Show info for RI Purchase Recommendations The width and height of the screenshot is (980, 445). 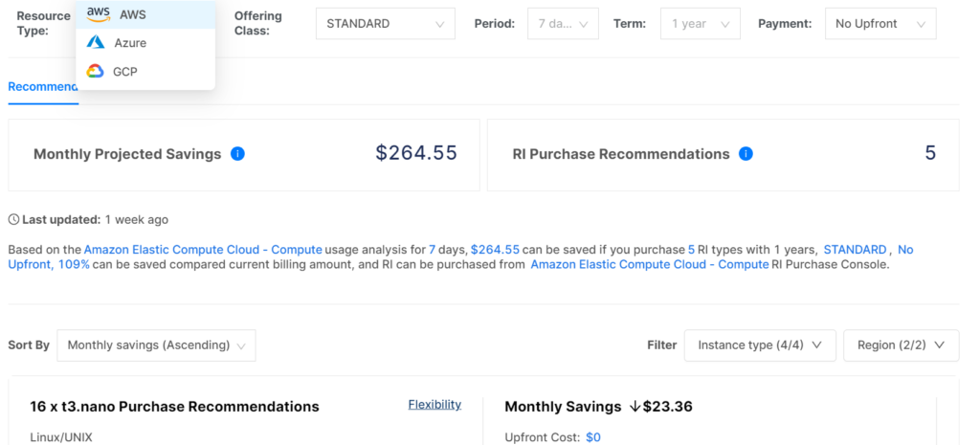point(746,154)
